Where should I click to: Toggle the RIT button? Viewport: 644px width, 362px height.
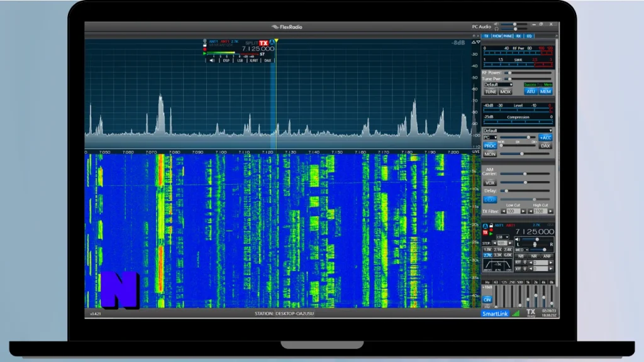pos(518,262)
